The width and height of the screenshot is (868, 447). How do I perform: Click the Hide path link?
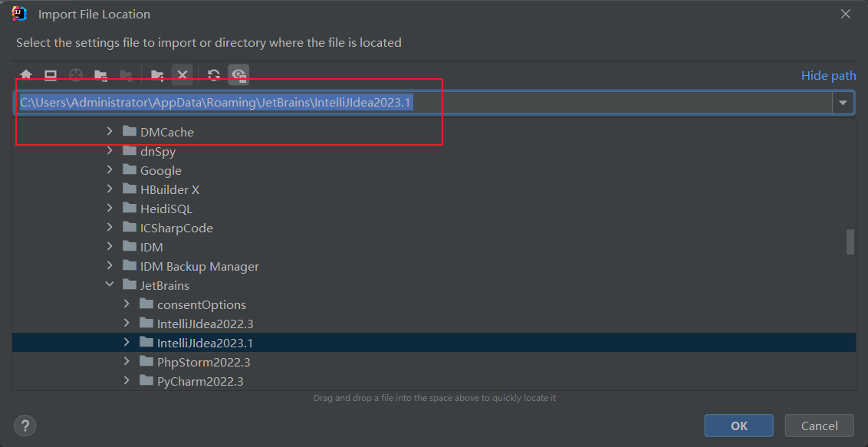pyautogui.click(x=829, y=76)
